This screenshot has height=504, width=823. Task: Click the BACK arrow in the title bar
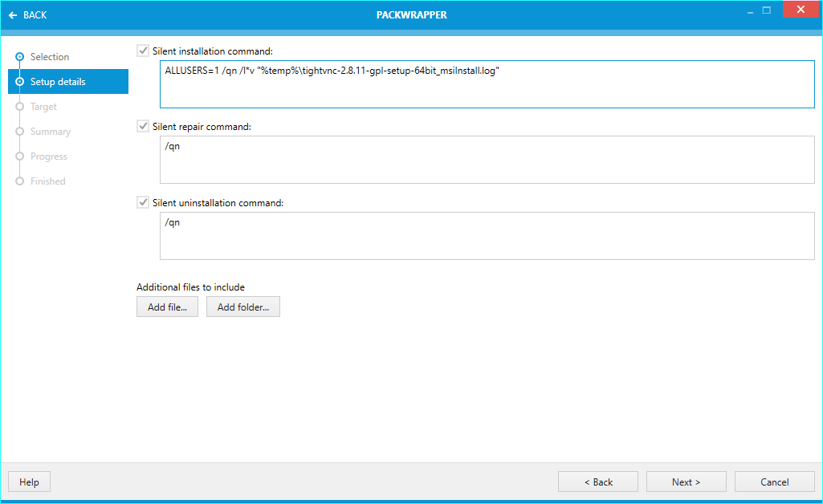[13, 15]
